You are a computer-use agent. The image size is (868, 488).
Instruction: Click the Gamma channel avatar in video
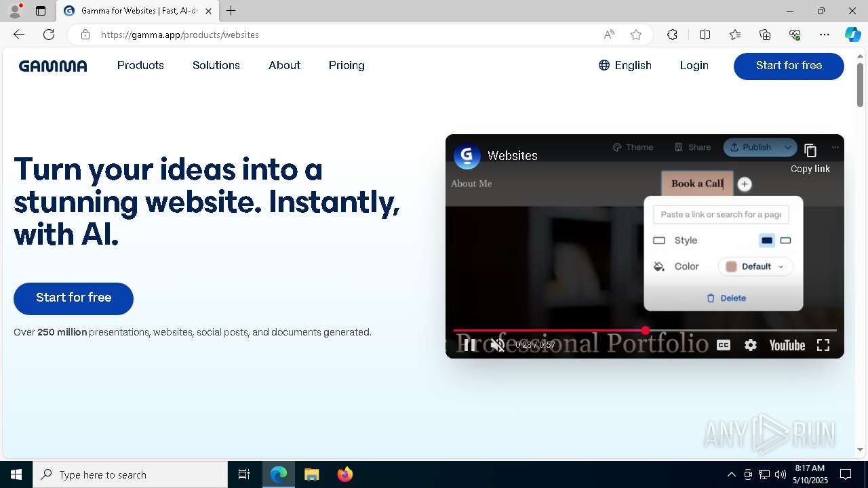pyautogui.click(x=467, y=156)
